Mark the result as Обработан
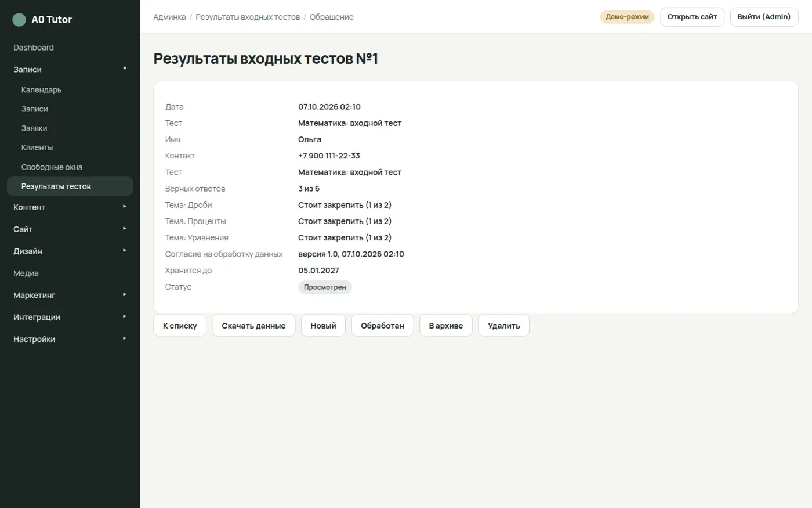 382,326
